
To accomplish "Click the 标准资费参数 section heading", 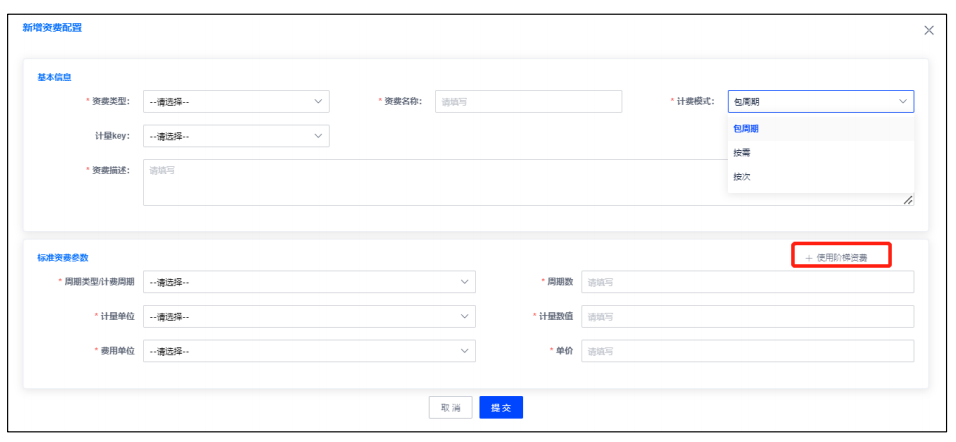I will [63, 258].
